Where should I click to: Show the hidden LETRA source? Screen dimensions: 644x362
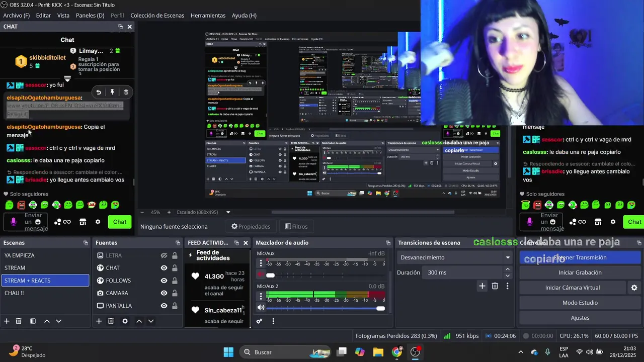164,255
